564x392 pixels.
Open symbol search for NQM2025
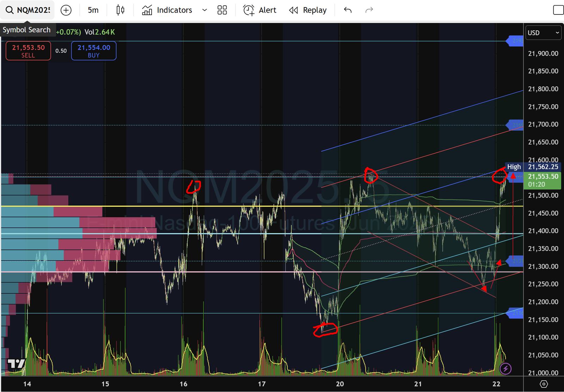point(28,10)
